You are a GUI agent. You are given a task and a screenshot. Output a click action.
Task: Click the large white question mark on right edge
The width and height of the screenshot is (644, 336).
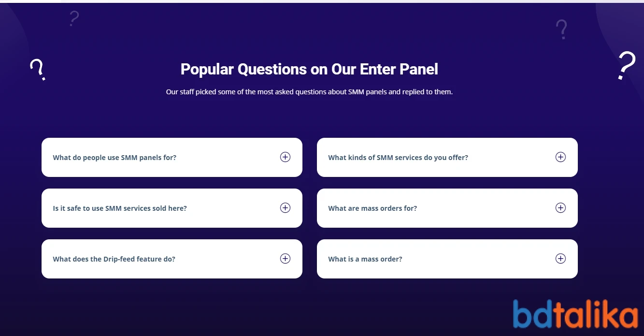click(x=627, y=66)
